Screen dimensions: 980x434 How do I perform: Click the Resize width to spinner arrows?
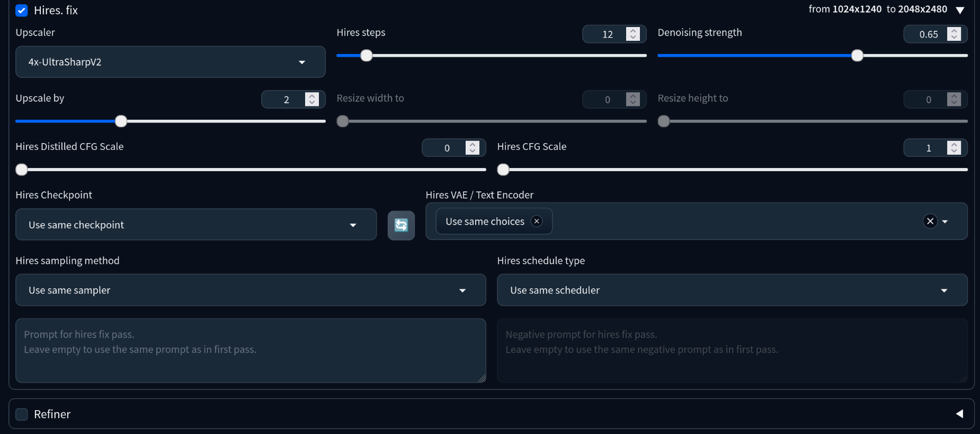(633, 99)
